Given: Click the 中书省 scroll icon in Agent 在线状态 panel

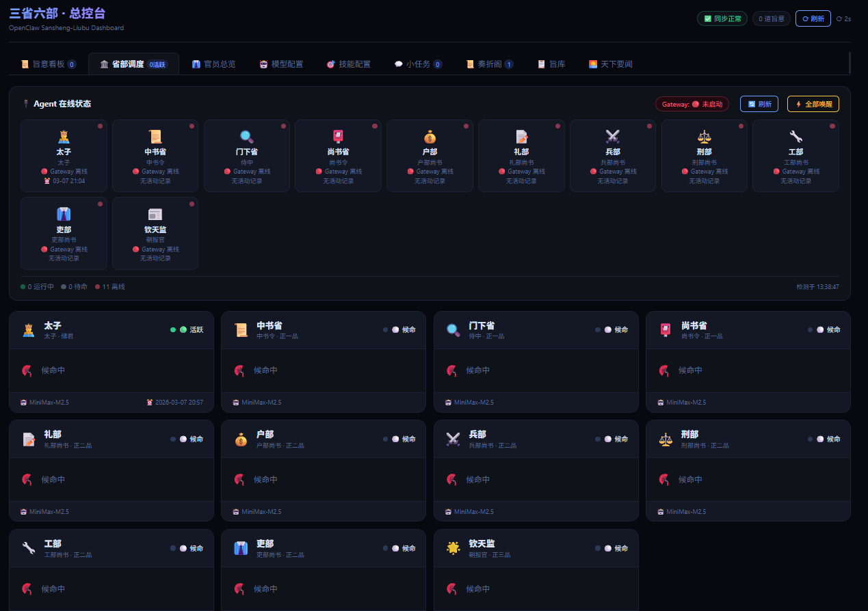Looking at the screenshot, I should pos(155,137).
